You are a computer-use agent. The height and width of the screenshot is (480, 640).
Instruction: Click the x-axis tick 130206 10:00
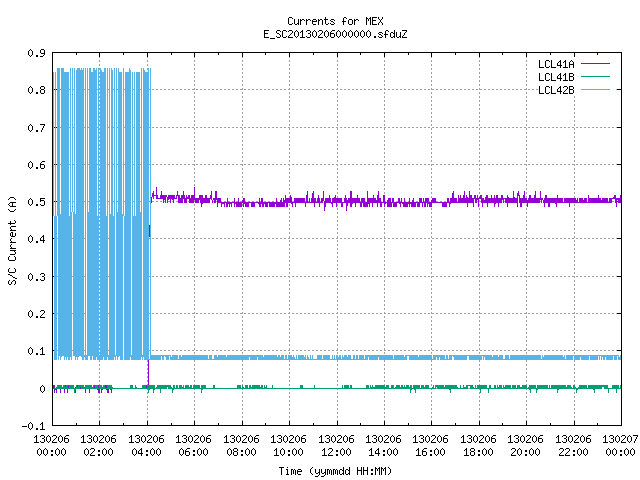pos(288,445)
